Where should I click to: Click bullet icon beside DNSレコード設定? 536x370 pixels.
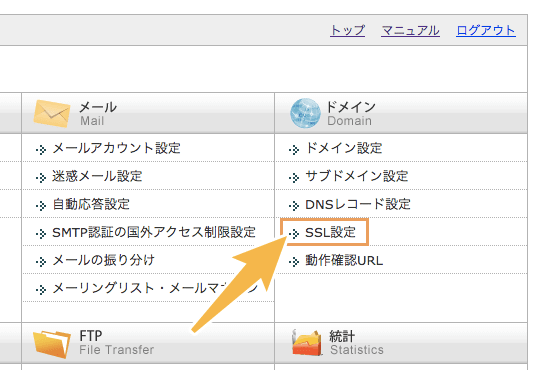point(294,206)
